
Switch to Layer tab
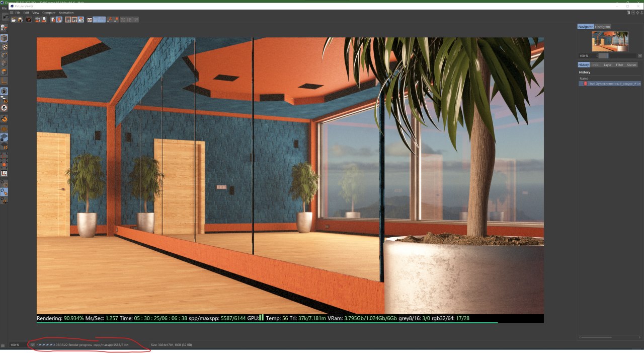pos(608,65)
